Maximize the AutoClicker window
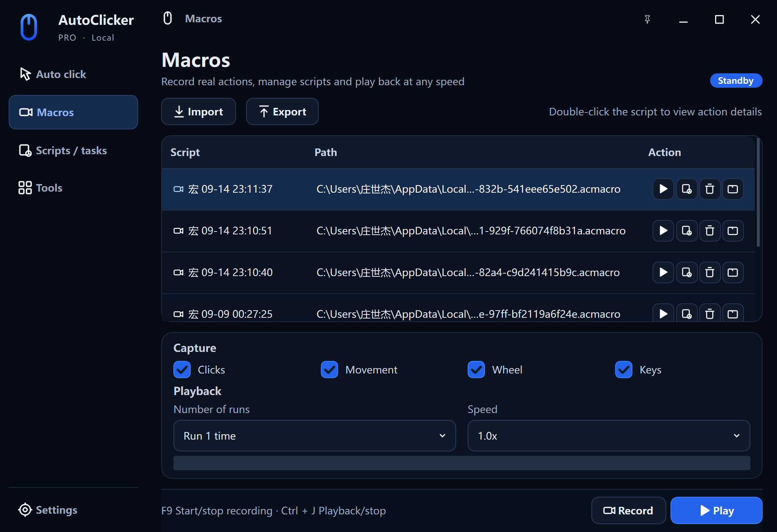 coord(719,19)
